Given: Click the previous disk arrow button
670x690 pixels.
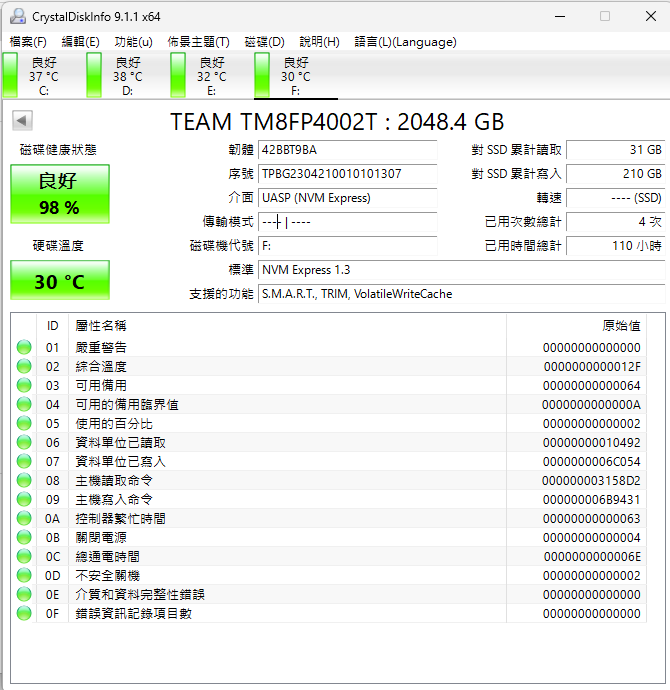Looking at the screenshot, I should click(x=22, y=121).
